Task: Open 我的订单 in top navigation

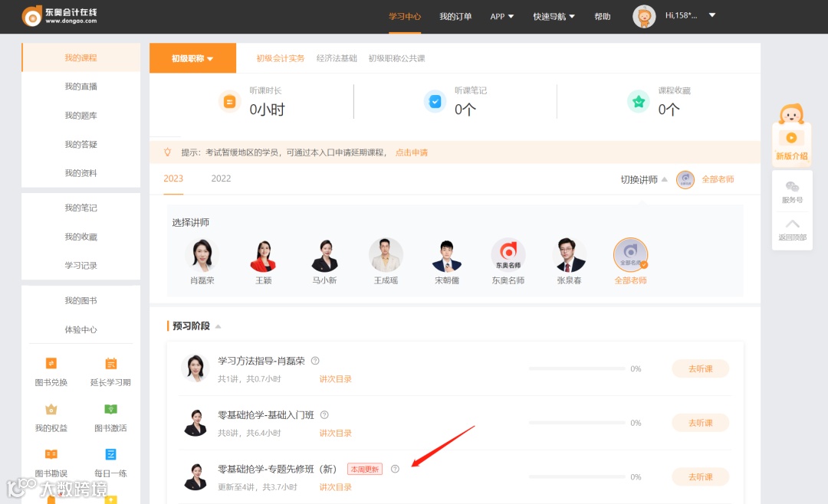Action: 455,16
